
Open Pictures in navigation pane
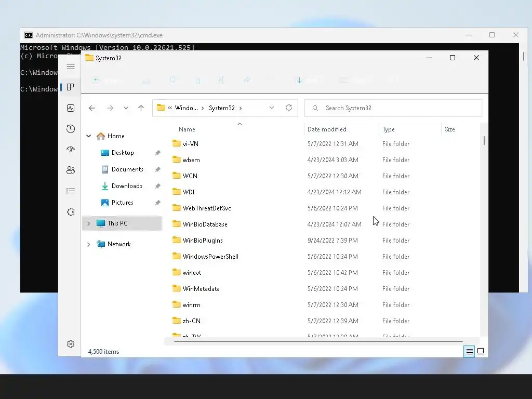(123, 203)
